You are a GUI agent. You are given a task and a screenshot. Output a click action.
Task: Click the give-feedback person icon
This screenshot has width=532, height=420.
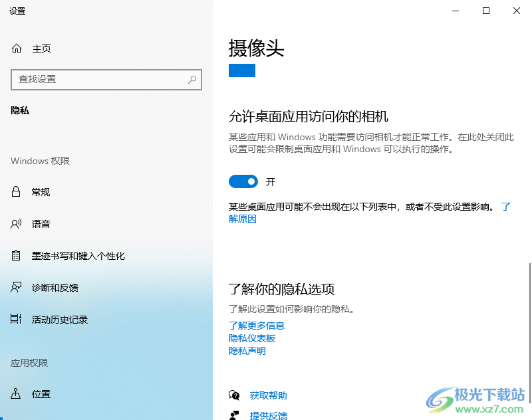[x=234, y=415]
